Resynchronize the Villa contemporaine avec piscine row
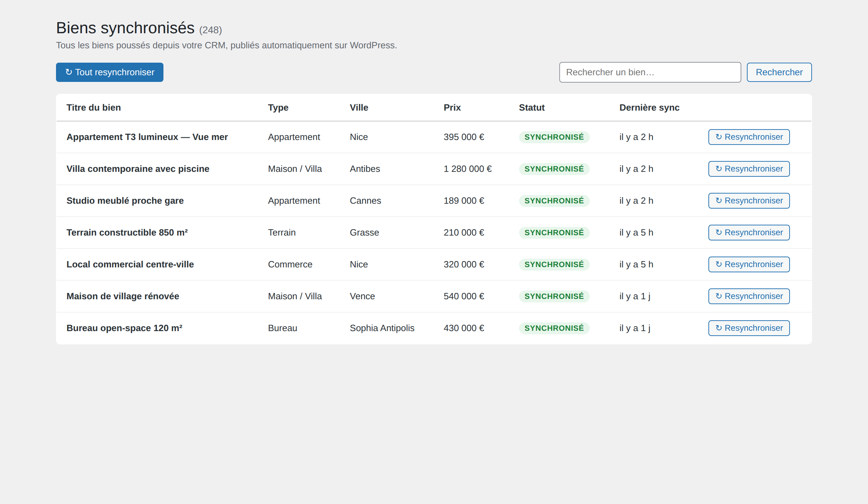868x504 pixels. 749,169
